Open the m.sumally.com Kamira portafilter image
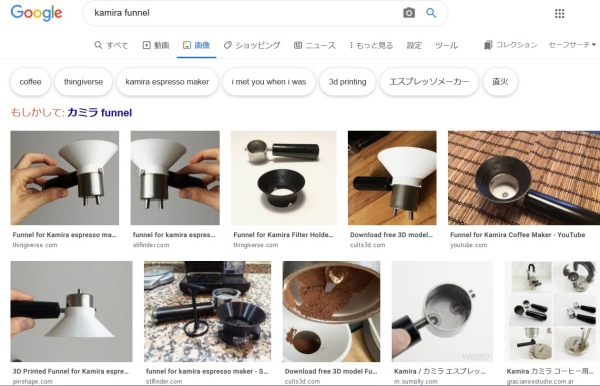This screenshot has height=386, width=600. (442, 311)
